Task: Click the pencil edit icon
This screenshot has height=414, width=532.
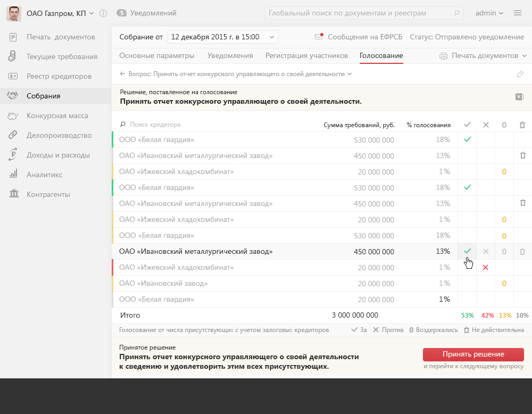Action: [x=520, y=74]
